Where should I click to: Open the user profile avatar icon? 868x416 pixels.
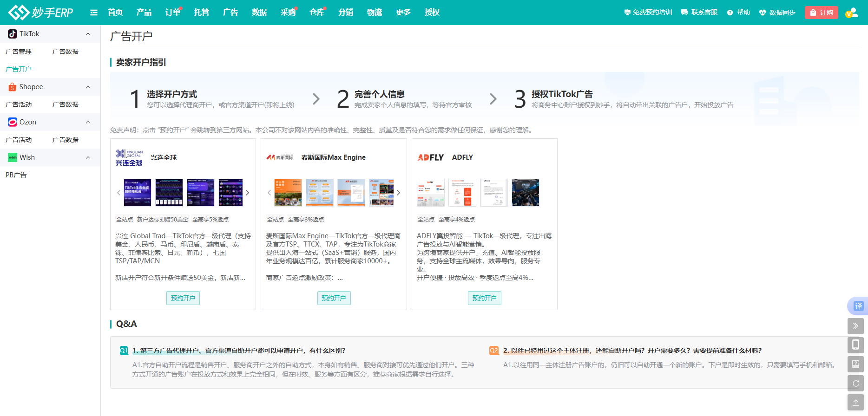(x=851, y=13)
